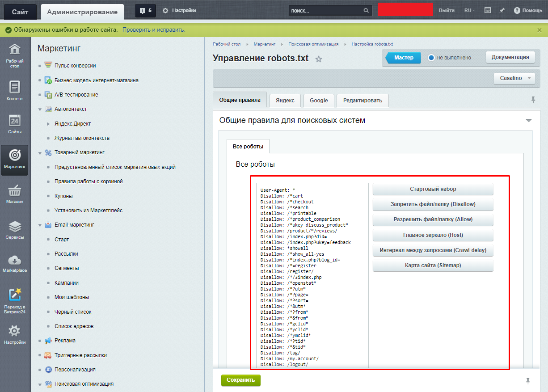Click Запретить файл/папку (Disallow) button
The width and height of the screenshot is (548, 392).
point(433,204)
